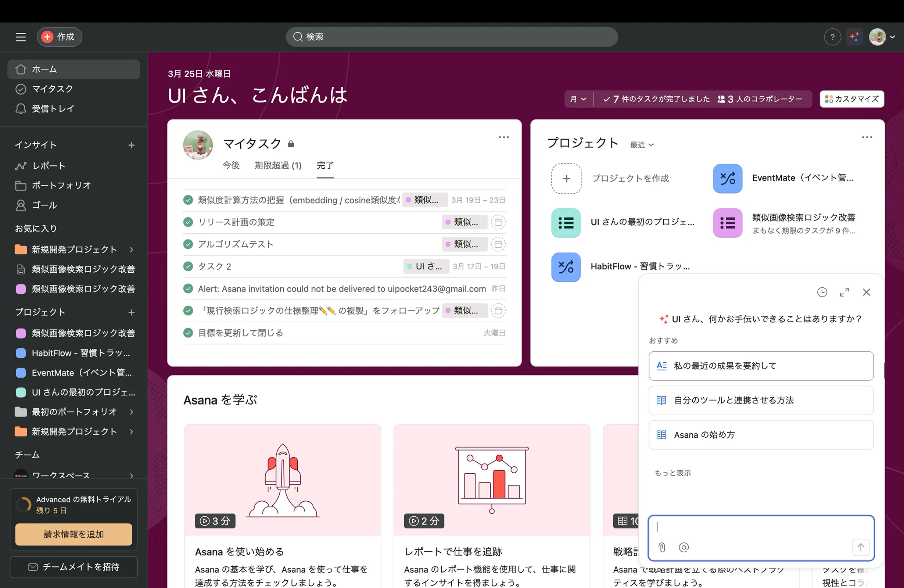Set due date for アルゴリズムテスト calendar icon
This screenshot has width=904, height=588.
pyautogui.click(x=498, y=244)
